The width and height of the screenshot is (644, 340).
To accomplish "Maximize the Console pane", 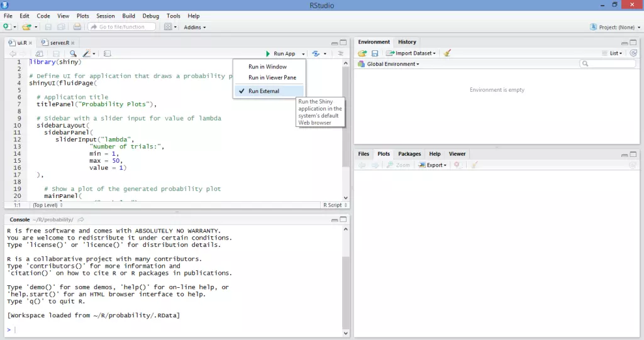I will pyautogui.click(x=343, y=219).
